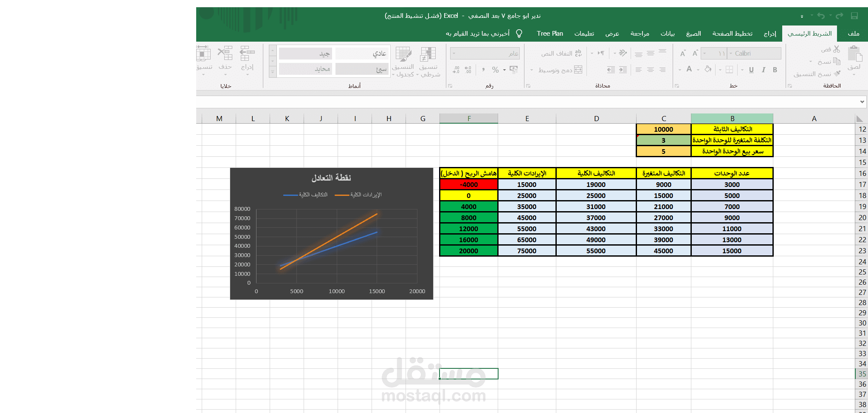Switch to the Data tab (بيانات)
The height and width of the screenshot is (413, 868).
coord(668,34)
